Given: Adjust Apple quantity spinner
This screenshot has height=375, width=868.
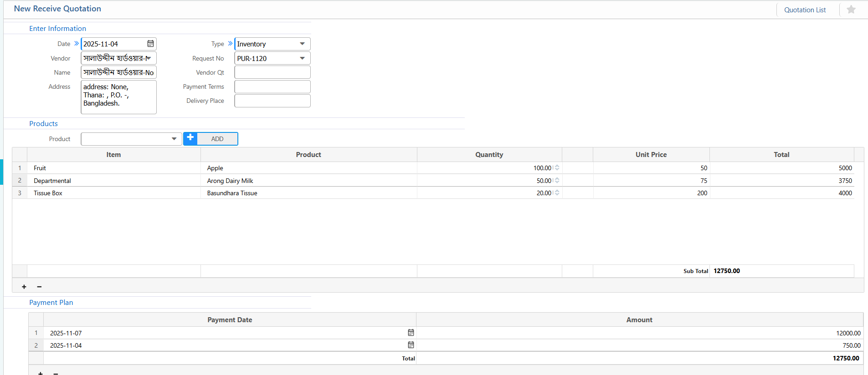Looking at the screenshot, I should [x=557, y=168].
